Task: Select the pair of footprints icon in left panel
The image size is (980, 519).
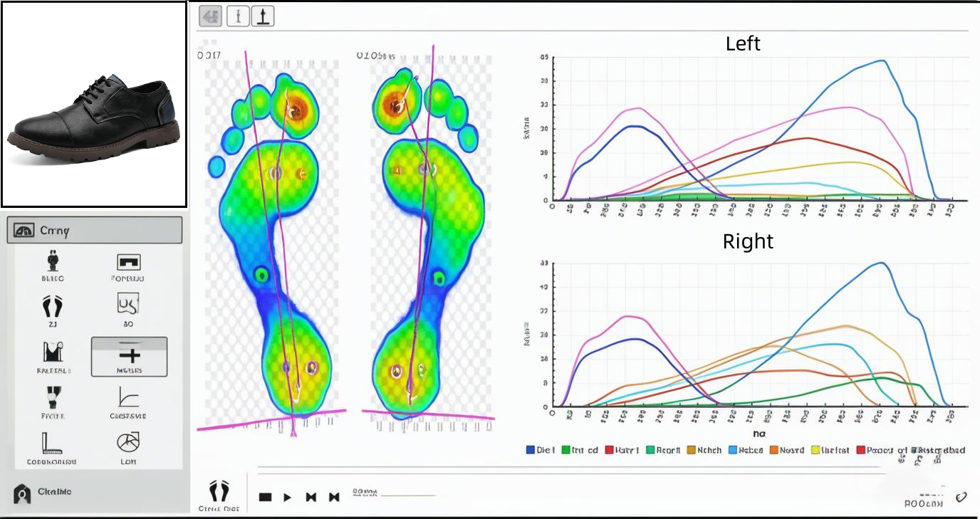Action: pyautogui.click(x=52, y=306)
